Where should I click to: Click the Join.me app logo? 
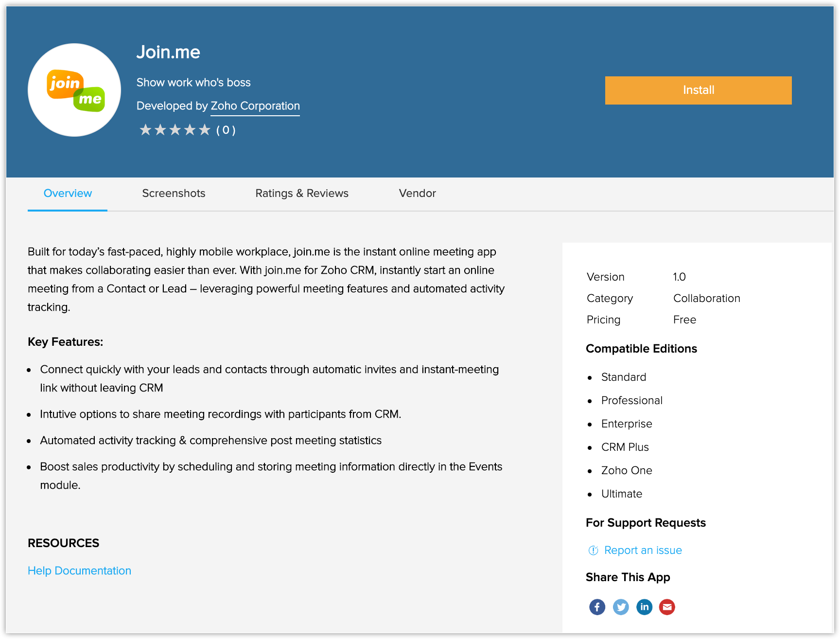(74, 90)
